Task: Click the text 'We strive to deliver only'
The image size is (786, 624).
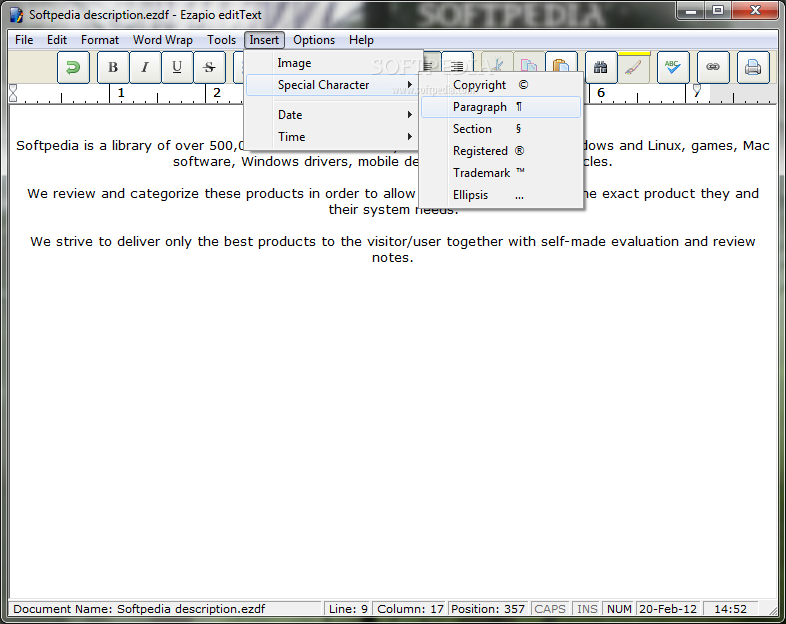Action: [x=111, y=242]
